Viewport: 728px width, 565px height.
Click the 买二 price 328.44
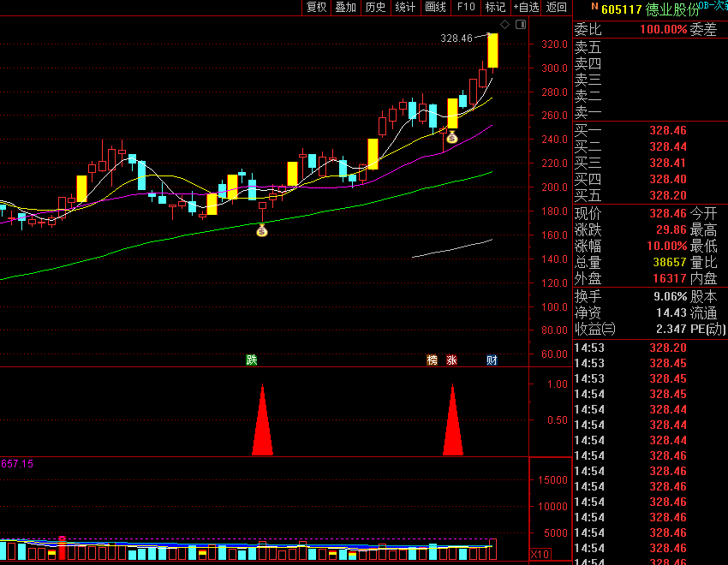coord(668,146)
